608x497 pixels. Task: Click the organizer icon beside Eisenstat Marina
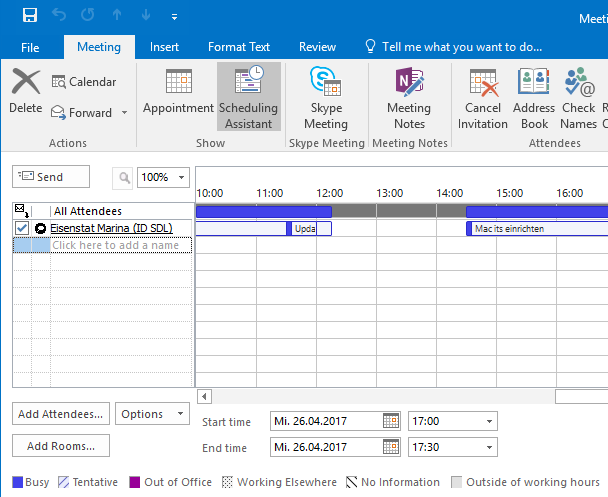click(x=40, y=228)
